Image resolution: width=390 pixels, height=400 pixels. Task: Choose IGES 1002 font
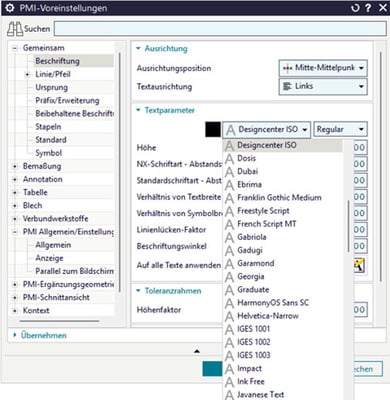(283, 342)
